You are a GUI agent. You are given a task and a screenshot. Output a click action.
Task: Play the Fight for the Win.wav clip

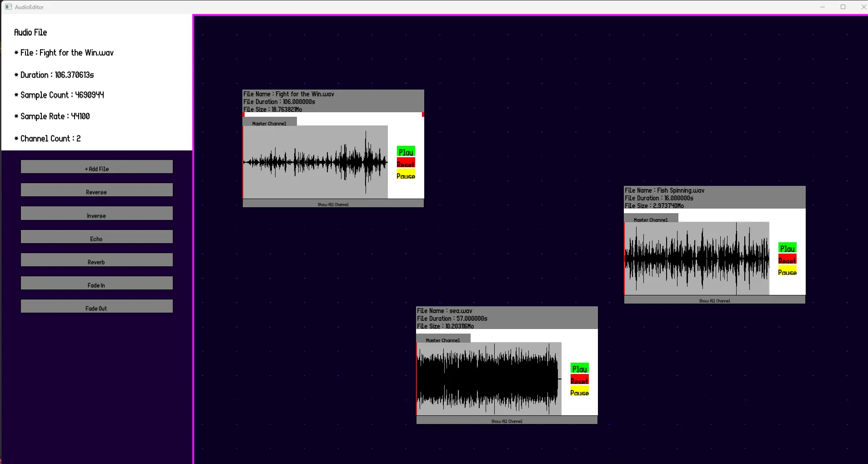pyautogui.click(x=406, y=152)
